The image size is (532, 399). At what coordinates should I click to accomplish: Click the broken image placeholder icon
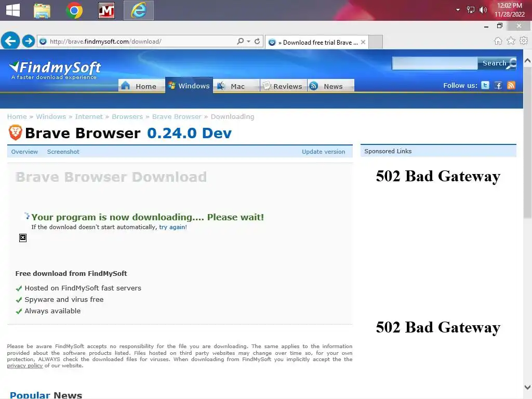pyautogui.click(x=23, y=238)
